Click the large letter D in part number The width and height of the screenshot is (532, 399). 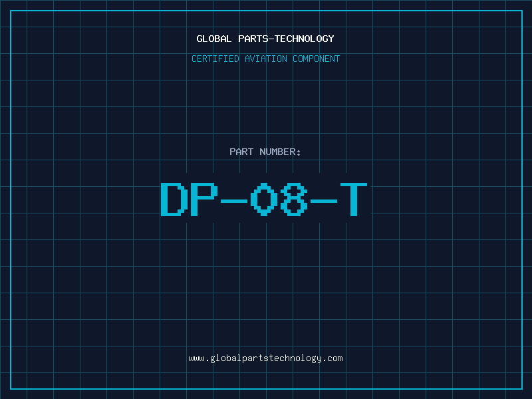pos(174,199)
